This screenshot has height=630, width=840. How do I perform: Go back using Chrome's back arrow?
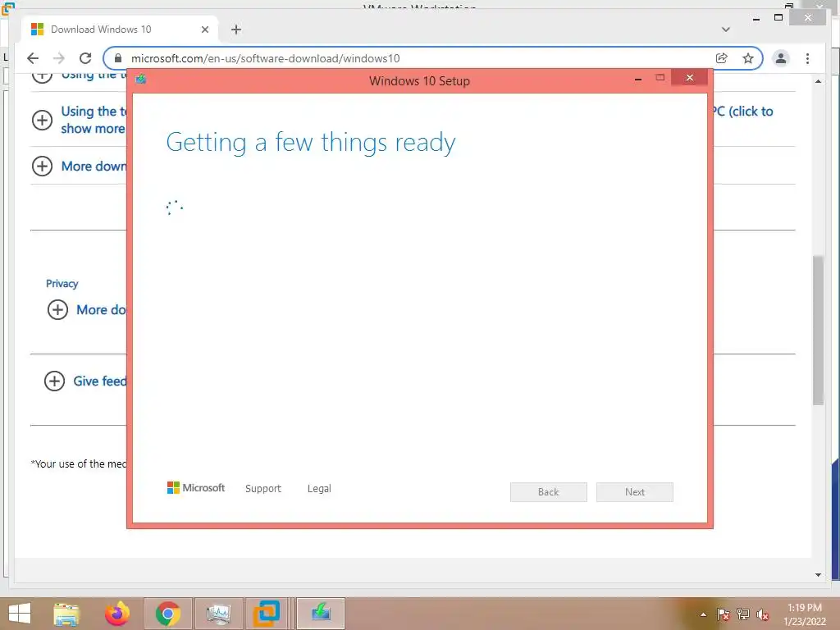click(33, 58)
